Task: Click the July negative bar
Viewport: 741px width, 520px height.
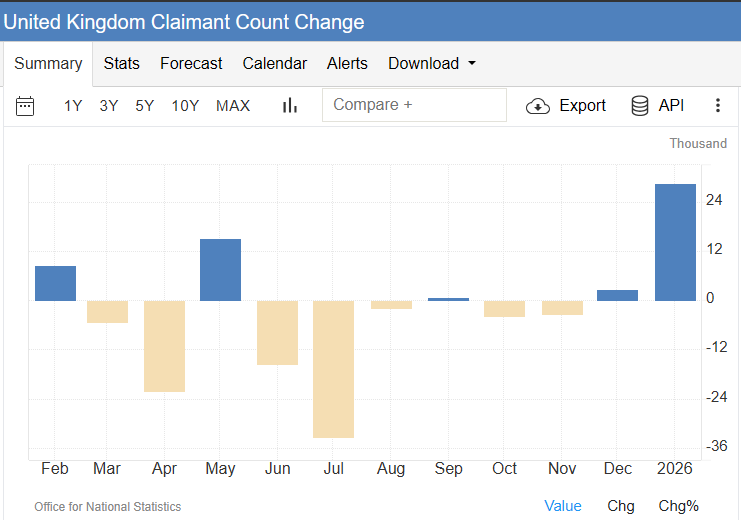Action: tap(333, 369)
